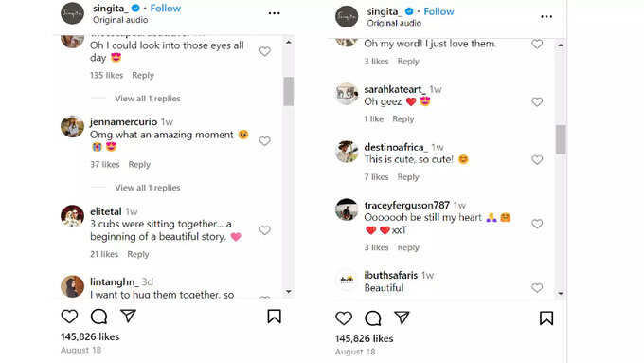Open traceyferguson787's profile from username

[x=406, y=205]
